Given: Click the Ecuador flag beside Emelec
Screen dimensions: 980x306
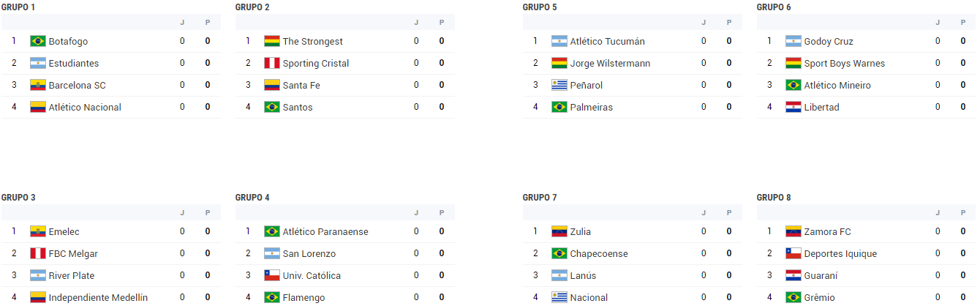Looking at the screenshot, I should pyautogui.click(x=37, y=231).
